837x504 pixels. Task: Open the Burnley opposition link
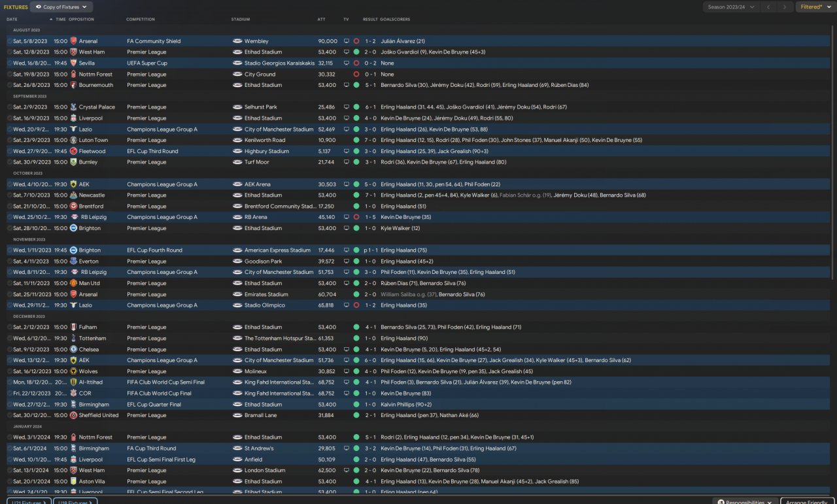(88, 162)
